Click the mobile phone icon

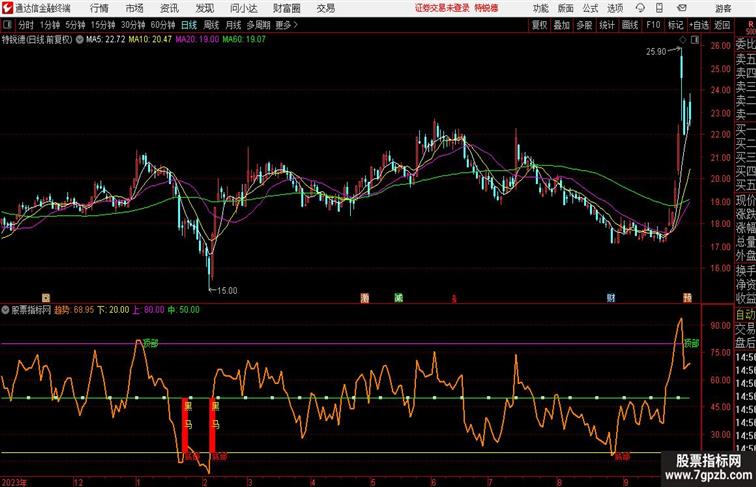(x=660, y=8)
